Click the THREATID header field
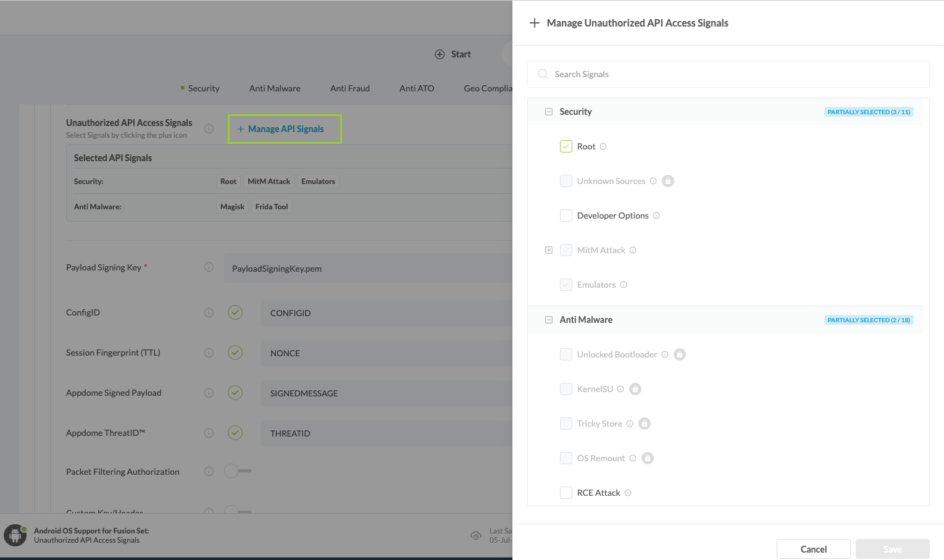 (x=386, y=433)
